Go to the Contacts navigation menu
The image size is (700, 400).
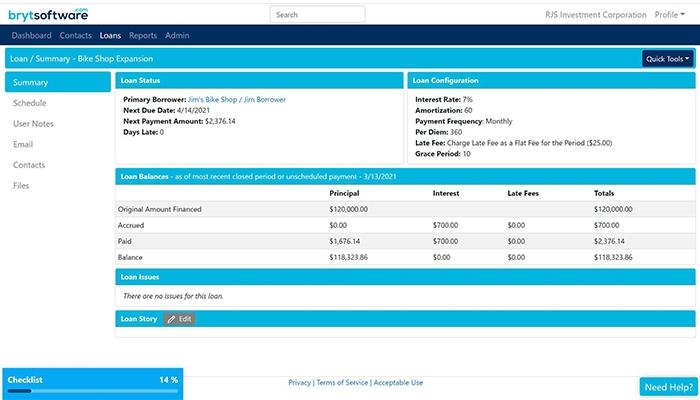coord(75,35)
